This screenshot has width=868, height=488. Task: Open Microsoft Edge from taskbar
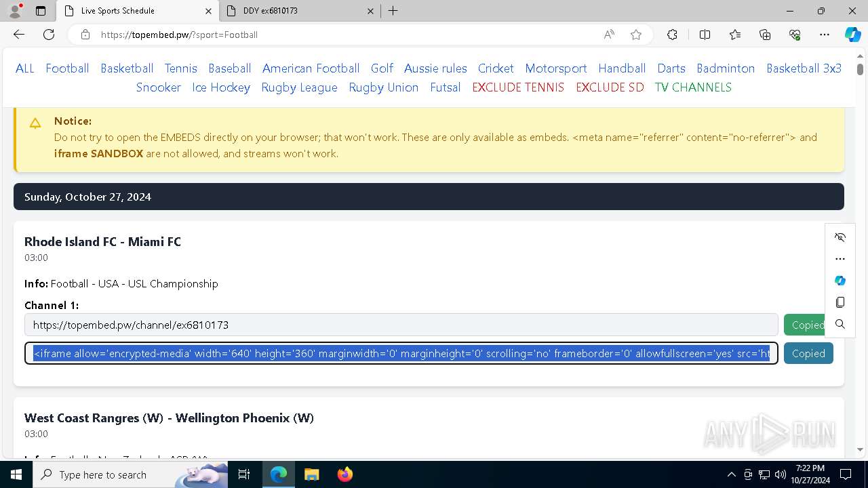tap(279, 474)
